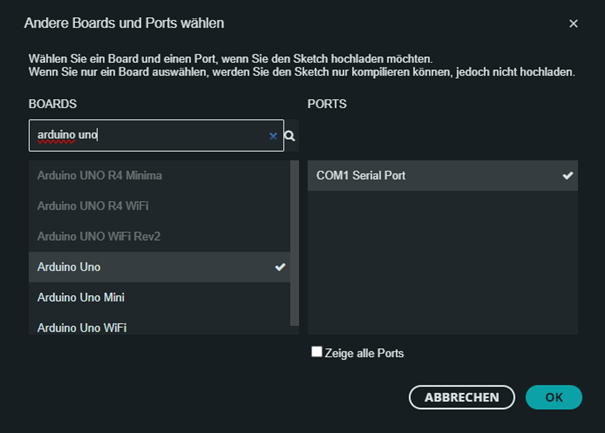Choose COM1 Serial Port
This screenshot has width=605, height=433.
(x=443, y=176)
